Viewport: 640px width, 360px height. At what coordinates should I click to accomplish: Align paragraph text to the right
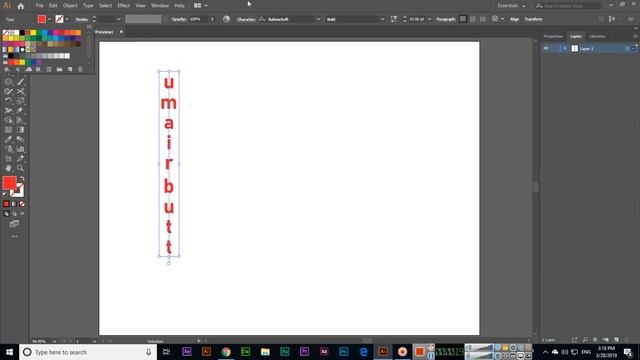(x=483, y=19)
